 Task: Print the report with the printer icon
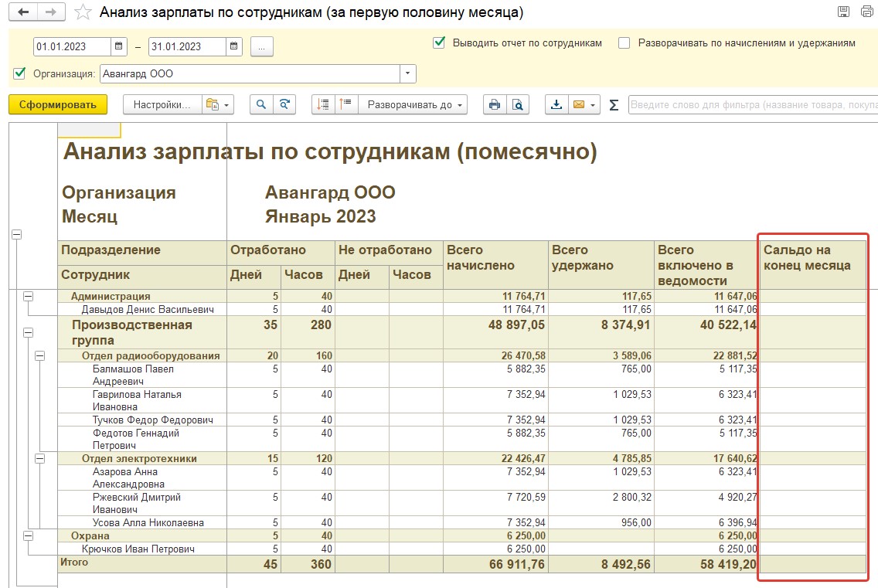(x=495, y=105)
